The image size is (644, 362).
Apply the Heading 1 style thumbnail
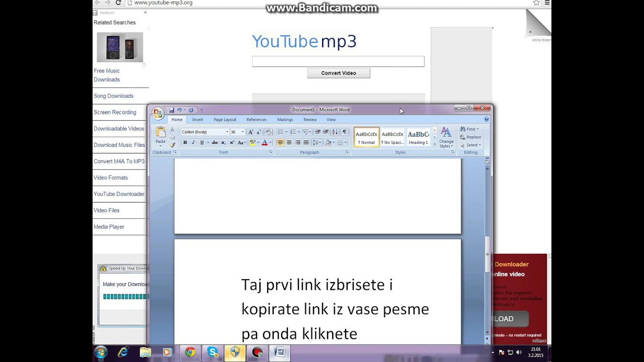[x=419, y=137]
